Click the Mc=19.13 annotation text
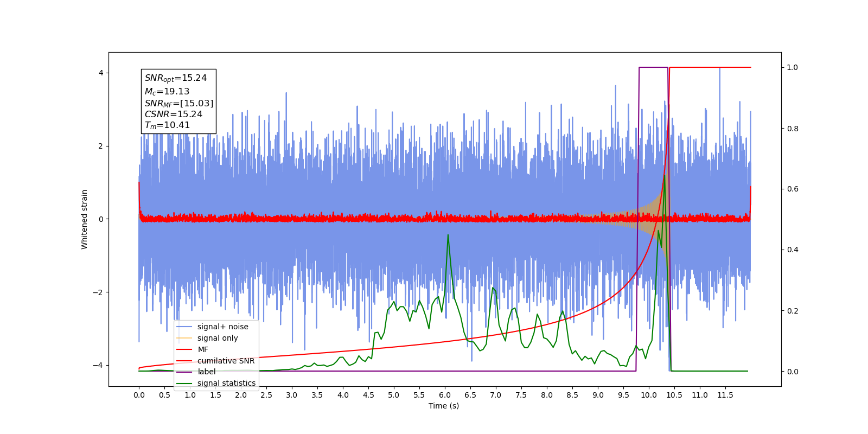The width and height of the screenshot is (868, 434). point(167,92)
